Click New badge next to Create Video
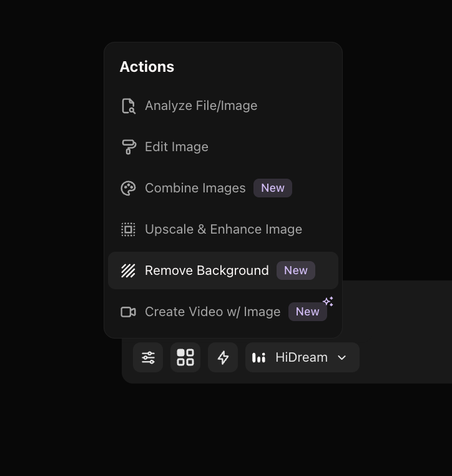Viewport: 452px width, 476px height. [307, 312]
